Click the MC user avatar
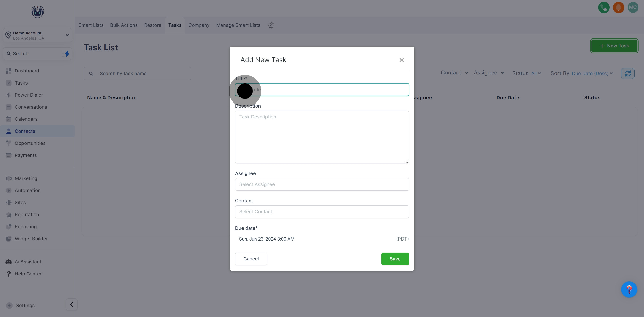Screen dimensions: 644x317 point(633,8)
